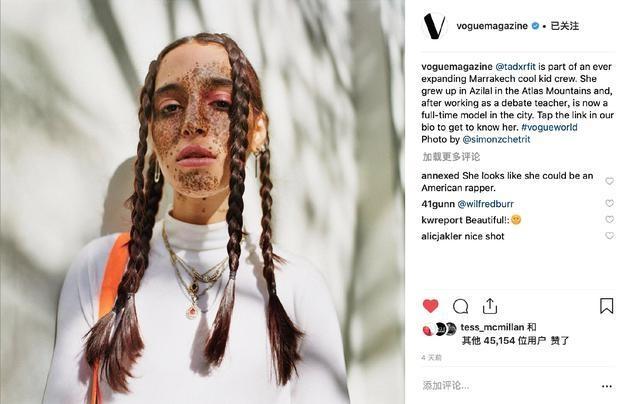The height and width of the screenshot is (404, 630).
Task: Click the blue verified badge
Action: (x=535, y=26)
